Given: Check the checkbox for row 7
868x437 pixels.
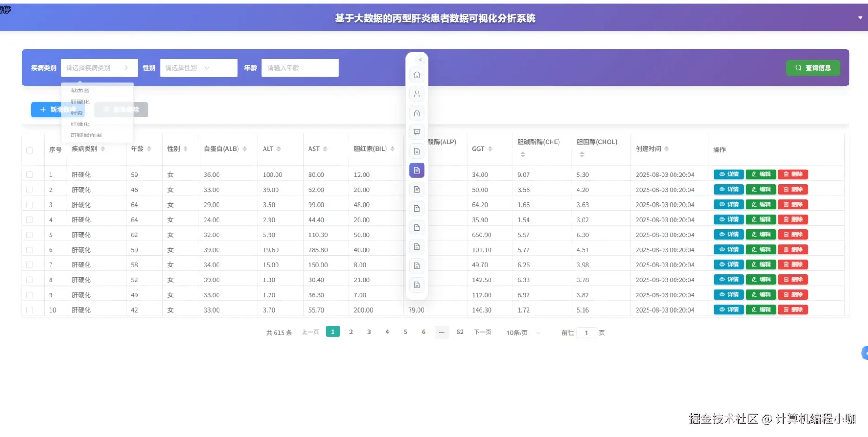Looking at the screenshot, I should coord(30,265).
